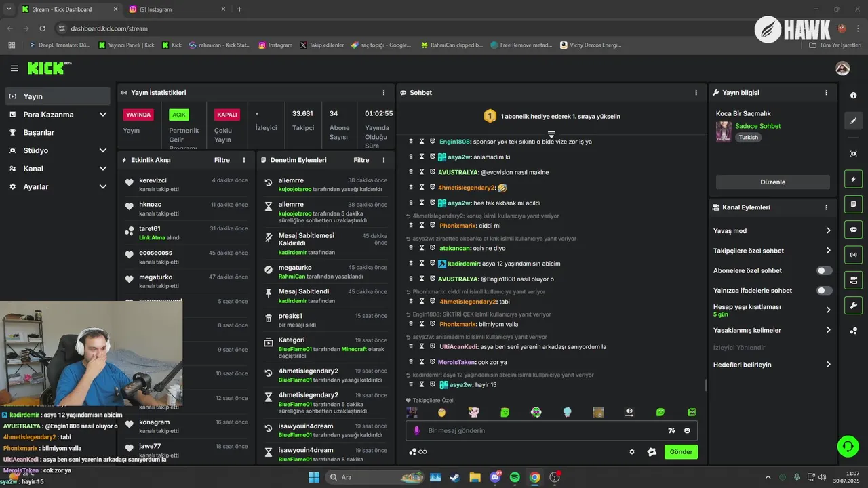This screenshot has height=488, width=868.
Task: Open chat settings gear icon
Action: point(632,452)
